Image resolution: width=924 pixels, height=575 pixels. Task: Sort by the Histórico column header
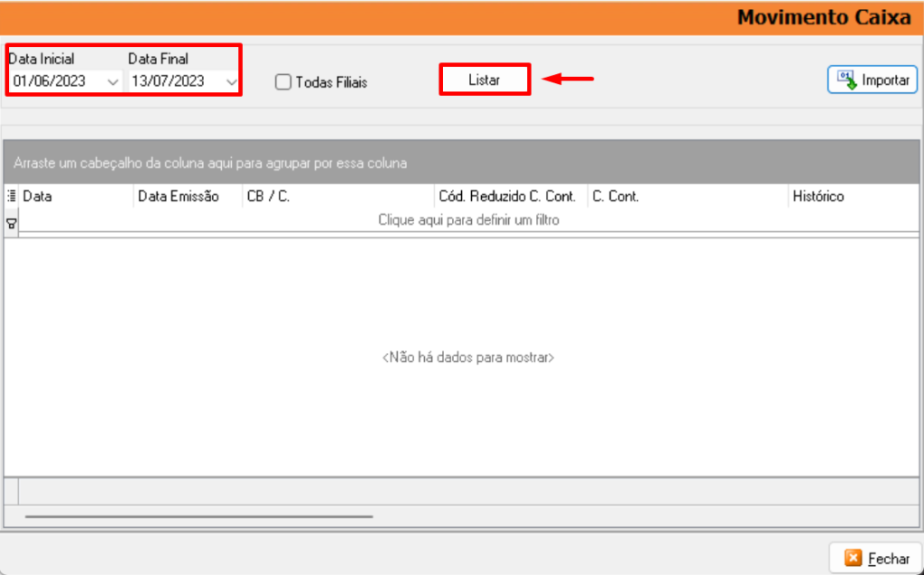point(854,196)
